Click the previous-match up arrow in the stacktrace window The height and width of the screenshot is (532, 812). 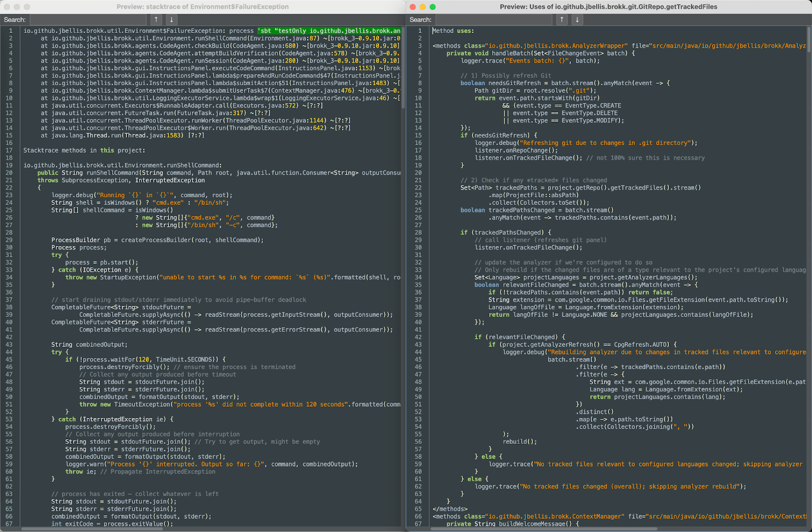(156, 20)
